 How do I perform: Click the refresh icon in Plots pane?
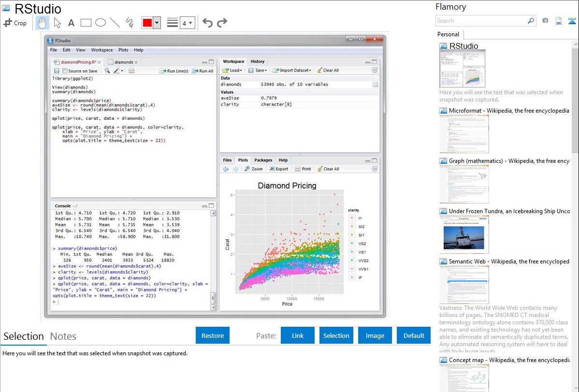tap(375, 169)
